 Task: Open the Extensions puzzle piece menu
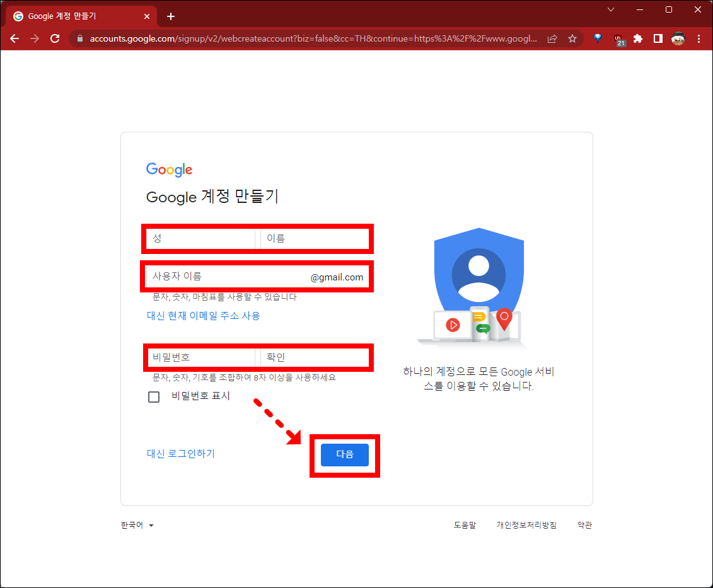tap(638, 38)
